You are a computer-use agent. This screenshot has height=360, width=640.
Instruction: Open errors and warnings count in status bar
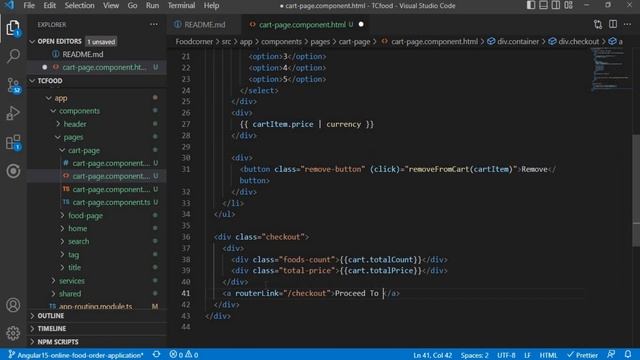pyautogui.click(x=184, y=355)
